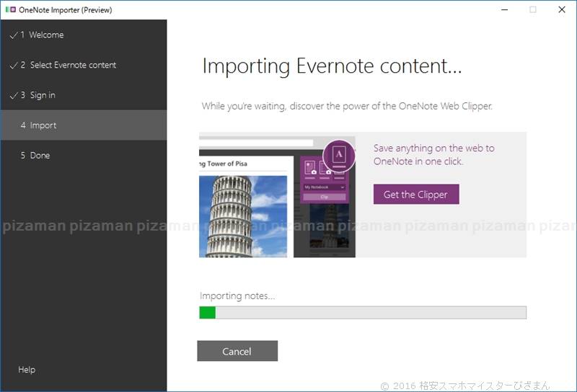This screenshot has width=577, height=392.
Task: Close the OneNote Importer window
Action: [562, 9]
